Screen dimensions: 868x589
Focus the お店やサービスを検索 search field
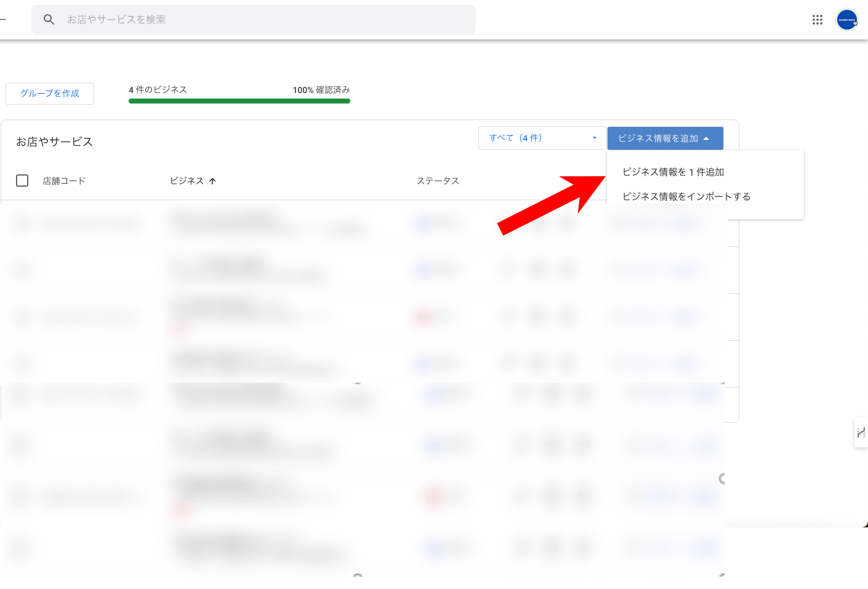click(254, 20)
